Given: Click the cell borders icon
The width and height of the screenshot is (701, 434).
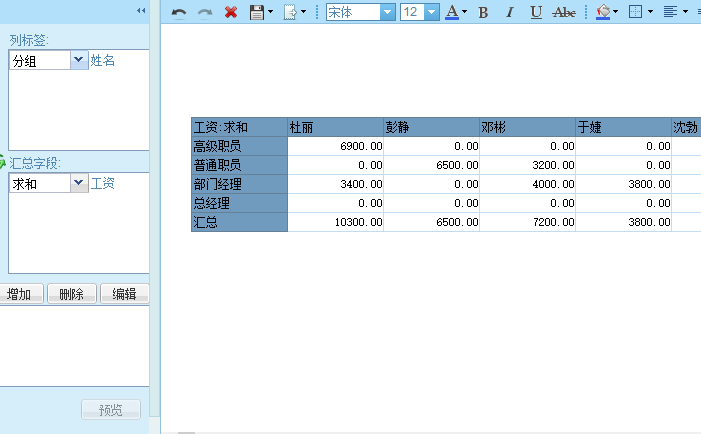Looking at the screenshot, I should (635, 12).
